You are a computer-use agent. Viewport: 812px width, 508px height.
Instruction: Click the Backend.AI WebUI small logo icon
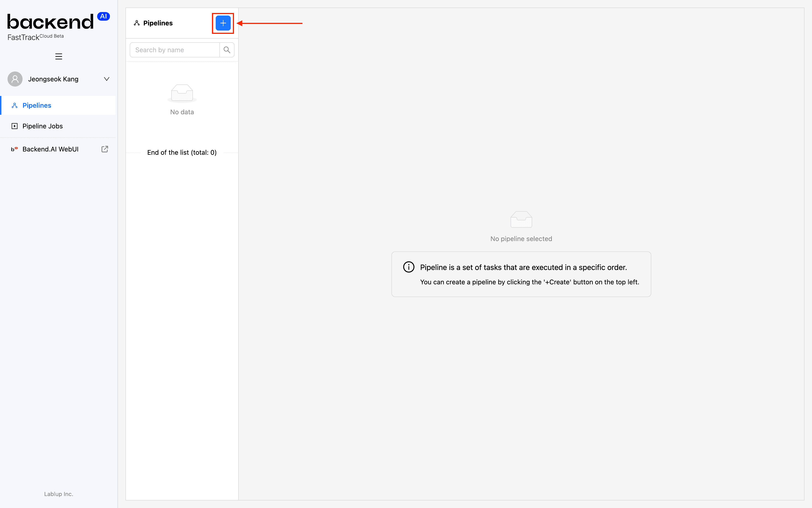tap(14, 149)
